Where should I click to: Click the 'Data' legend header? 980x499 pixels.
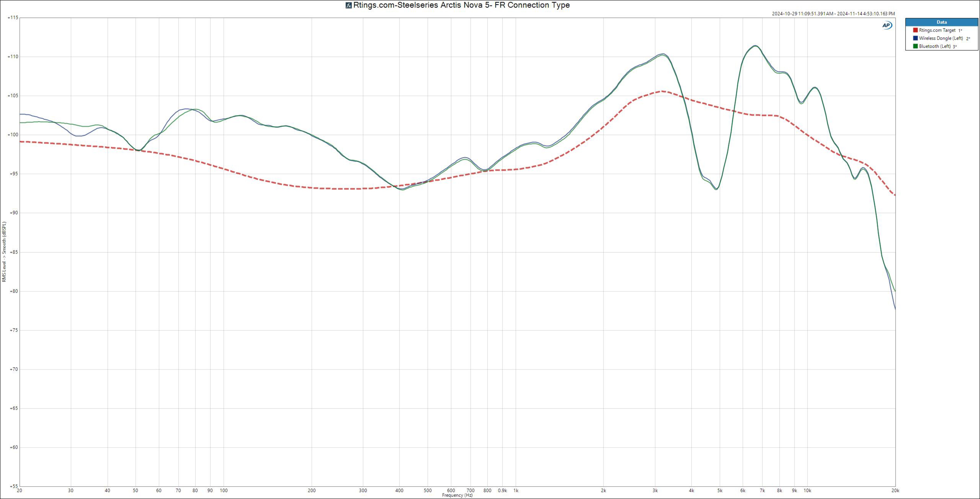pos(941,22)
